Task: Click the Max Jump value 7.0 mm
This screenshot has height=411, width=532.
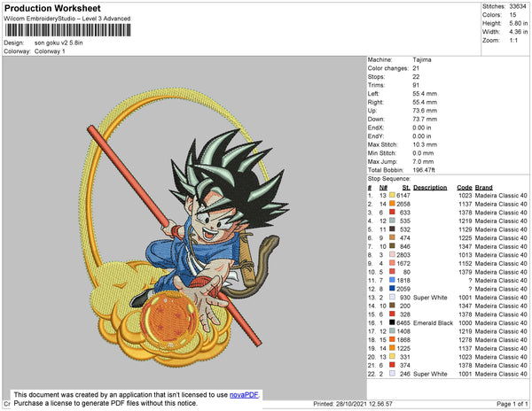Action: pos(423,161)
